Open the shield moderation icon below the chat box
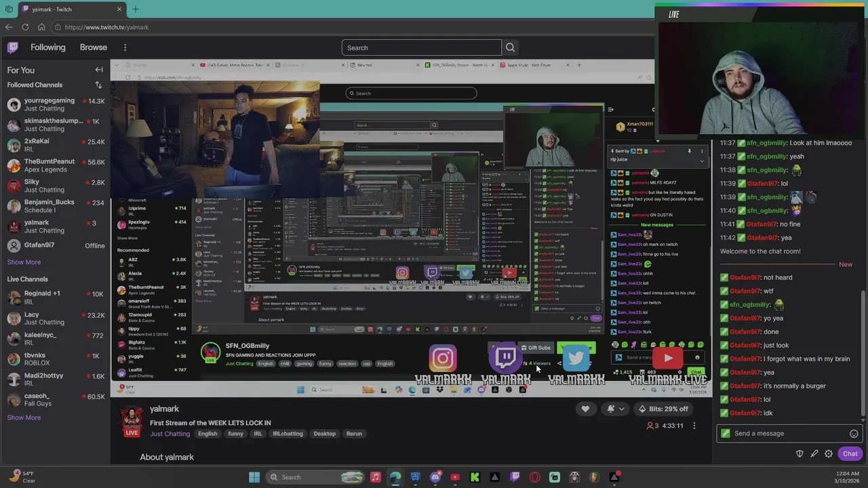Image resolution: width=868 pixels, height=488 pixels. point(800,453)
